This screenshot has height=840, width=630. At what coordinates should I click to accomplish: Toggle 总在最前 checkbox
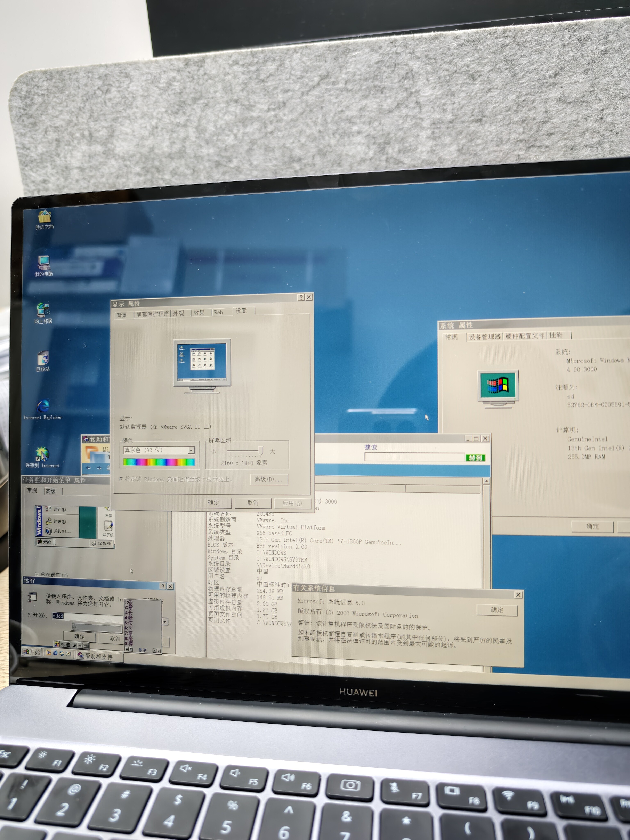(x=37, y=574)
